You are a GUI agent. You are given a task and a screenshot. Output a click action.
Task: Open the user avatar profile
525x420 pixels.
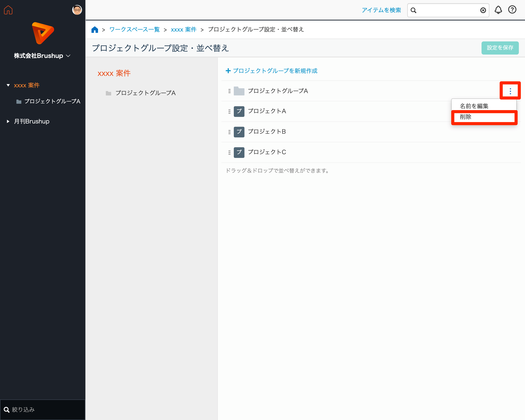coord(77,10)
